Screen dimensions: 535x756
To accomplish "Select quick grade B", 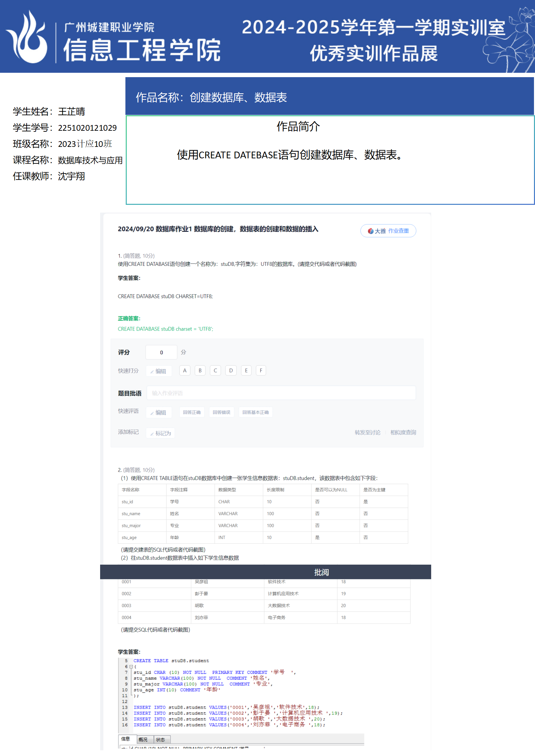I will coord(200,371).
